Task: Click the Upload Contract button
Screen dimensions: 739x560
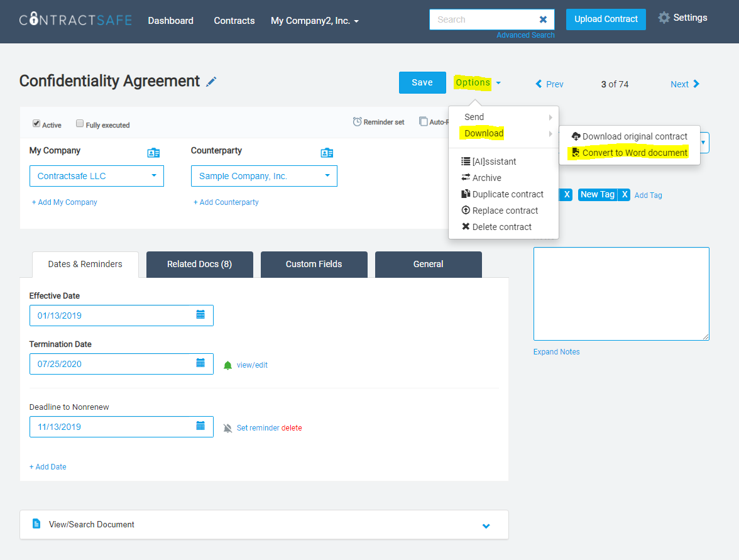Action: click(606, 19)
